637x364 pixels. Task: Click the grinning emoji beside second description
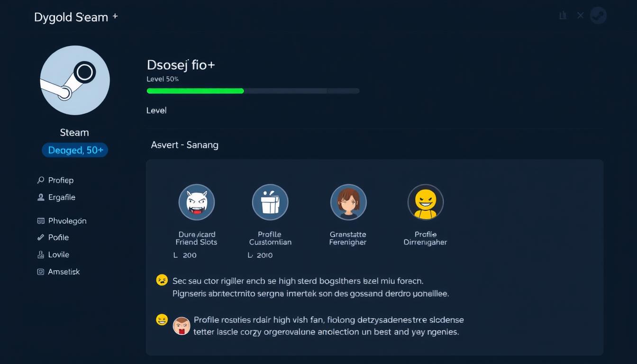point(162,319)
